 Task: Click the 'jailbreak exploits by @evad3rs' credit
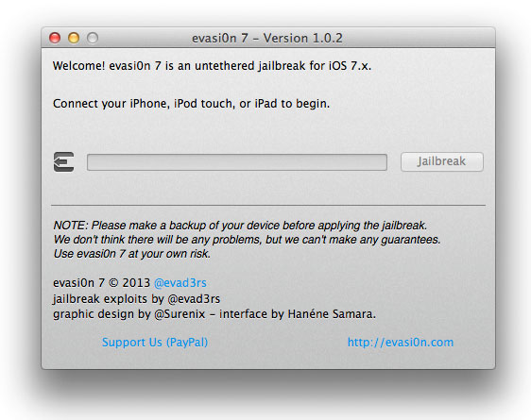136,299
